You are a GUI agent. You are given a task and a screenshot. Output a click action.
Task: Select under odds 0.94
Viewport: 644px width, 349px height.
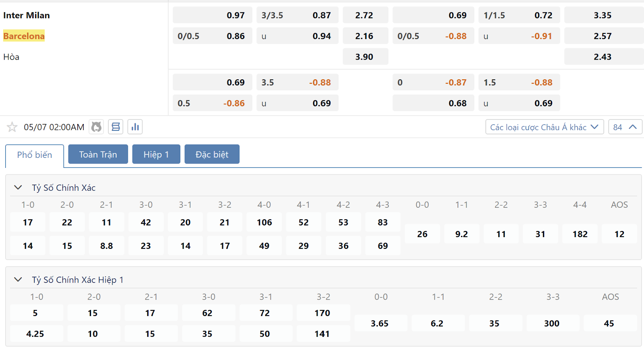297,36
